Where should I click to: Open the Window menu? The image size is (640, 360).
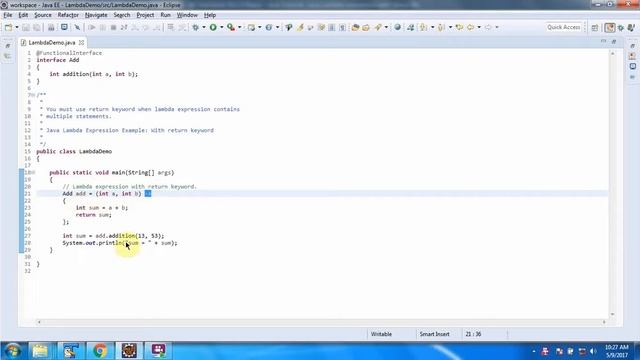point(187,15)
